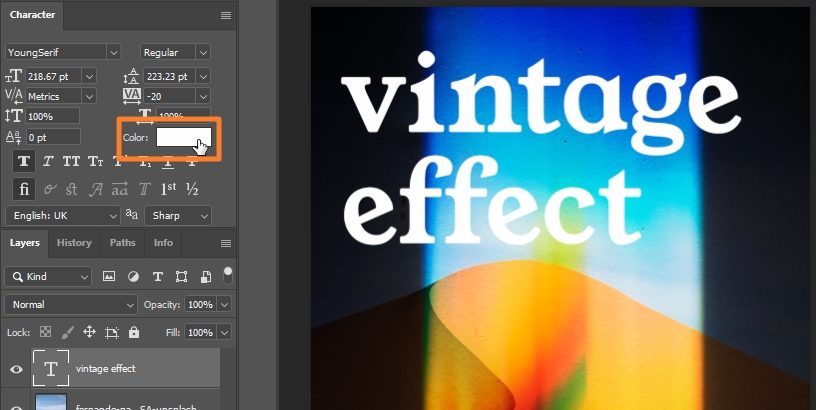Open the Sharp anti-aliasing dropdown

[x=178, y=215]
